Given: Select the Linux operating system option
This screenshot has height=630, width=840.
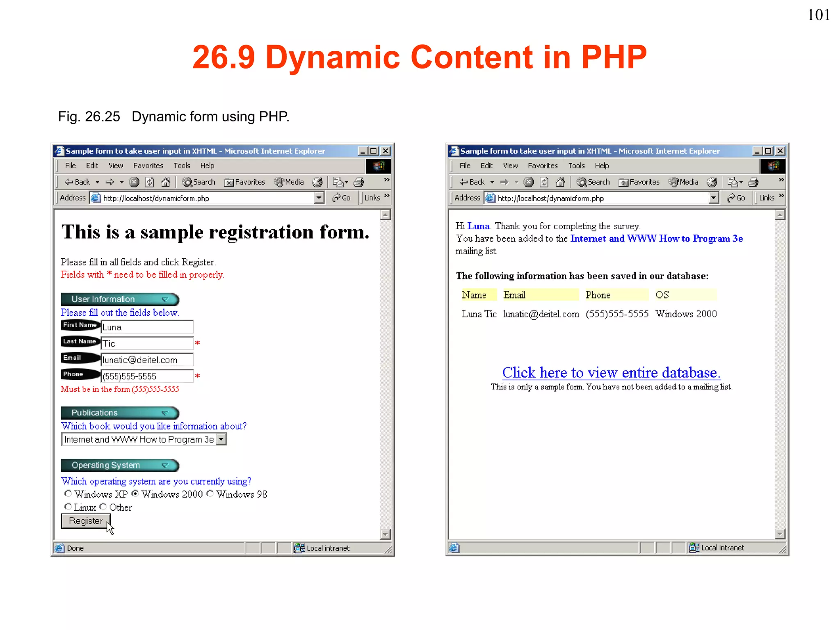Looking at the screenshot, I should coord(68,507).
